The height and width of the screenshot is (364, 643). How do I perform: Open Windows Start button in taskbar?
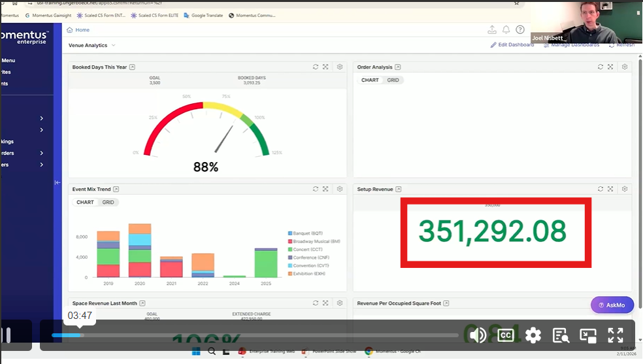(x=196, y=352)
